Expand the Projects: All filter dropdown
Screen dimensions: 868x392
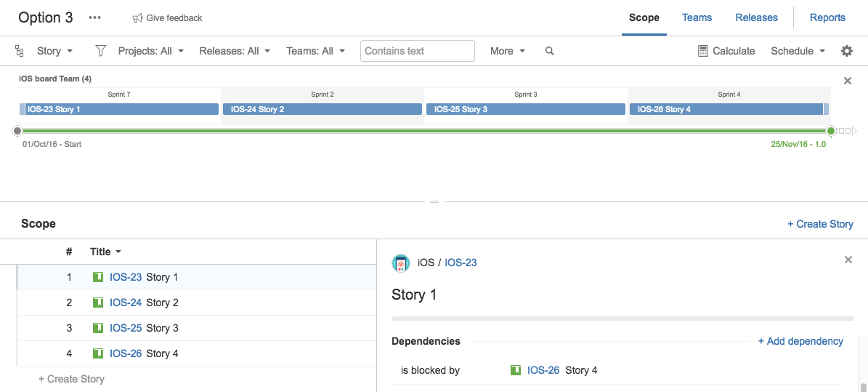click(150, 51)
